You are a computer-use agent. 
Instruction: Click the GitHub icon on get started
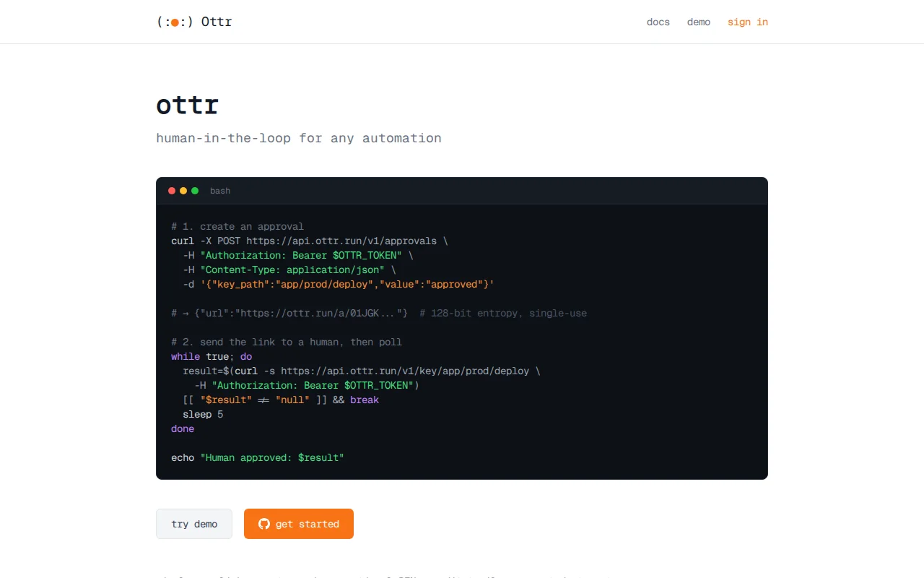click(264, 524)
